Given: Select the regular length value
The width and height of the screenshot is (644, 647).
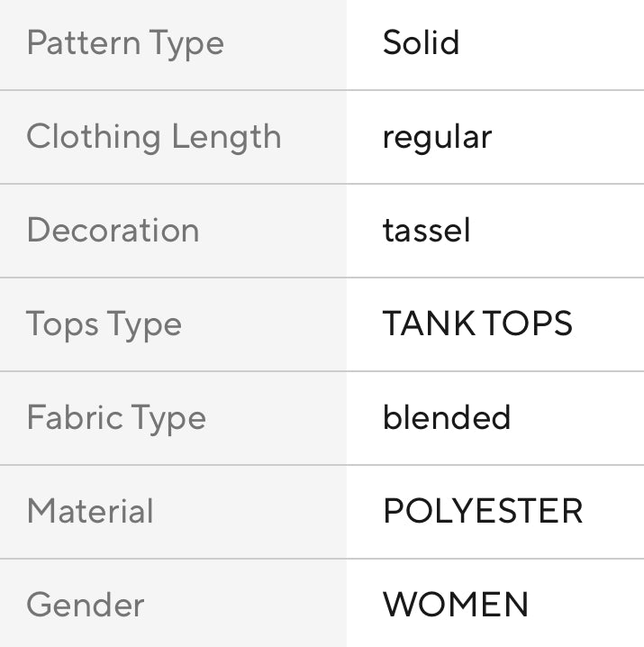Looking at the screenshot, I should [x=437, y=137].
